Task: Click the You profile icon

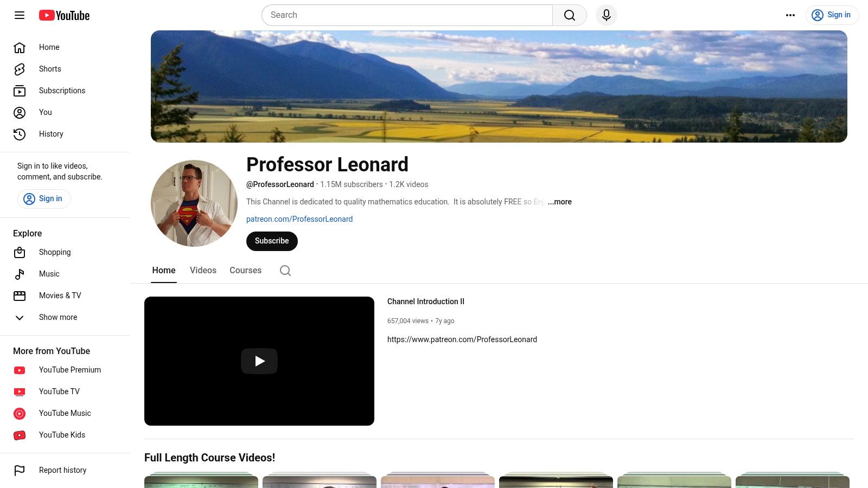Action: [x=20, y=113]
